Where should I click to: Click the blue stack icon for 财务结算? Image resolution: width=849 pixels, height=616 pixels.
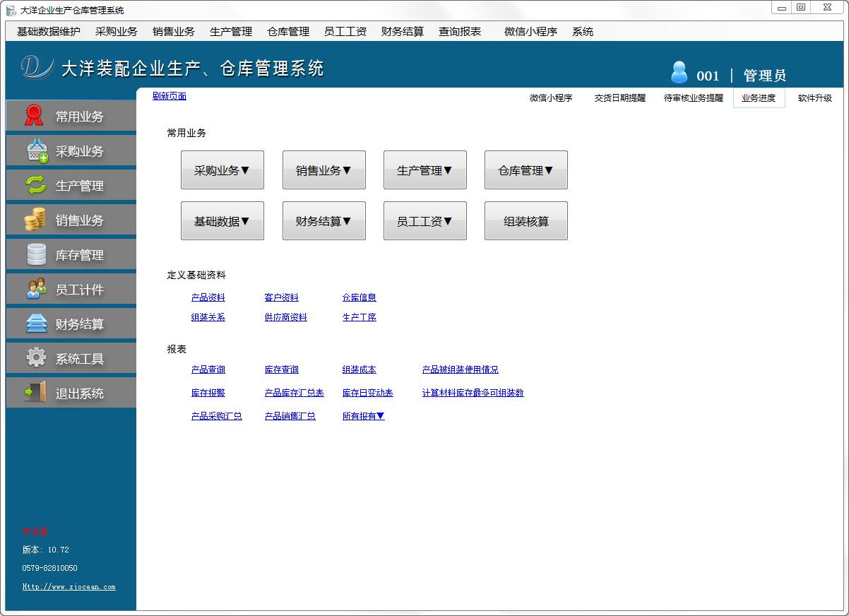tap(36, 324)
